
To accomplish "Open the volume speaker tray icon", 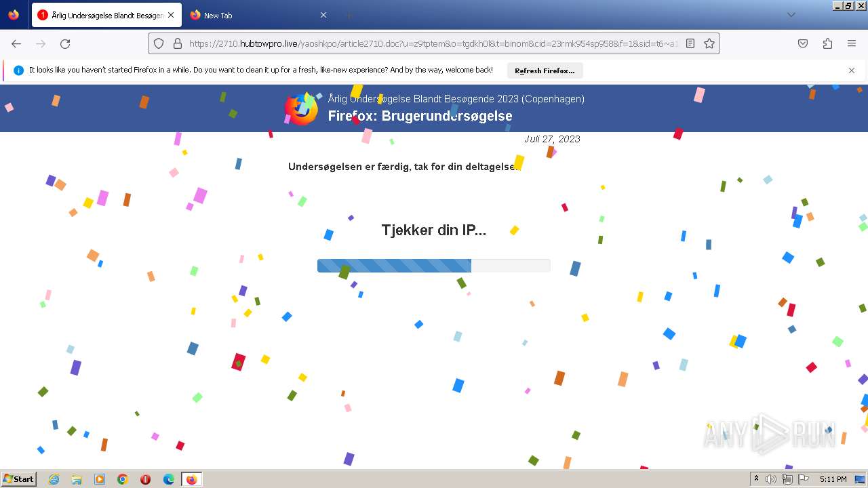I will click(771, 479).
